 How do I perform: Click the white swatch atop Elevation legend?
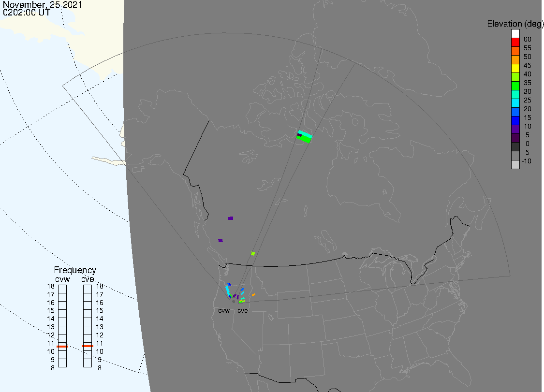click(515, 34)
